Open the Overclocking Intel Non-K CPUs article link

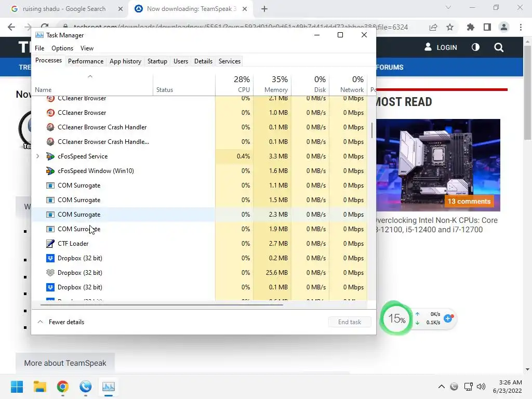(436, 225)
